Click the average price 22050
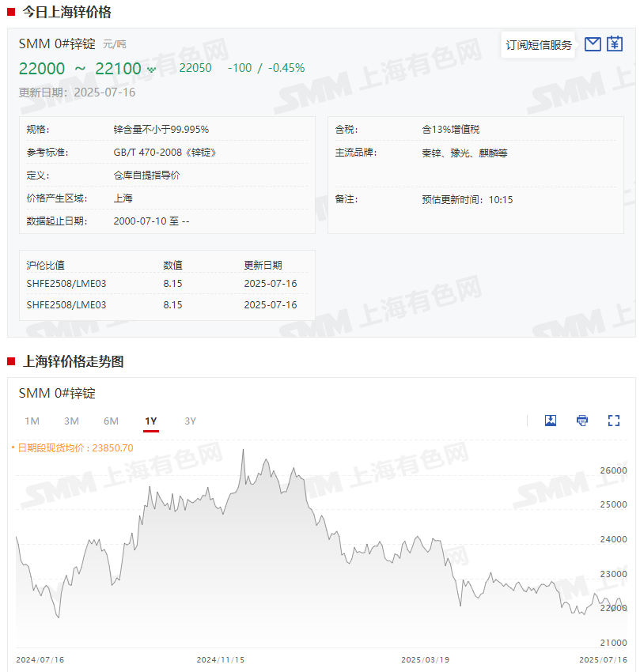640x672 pixels. click(x=195, y=68)
